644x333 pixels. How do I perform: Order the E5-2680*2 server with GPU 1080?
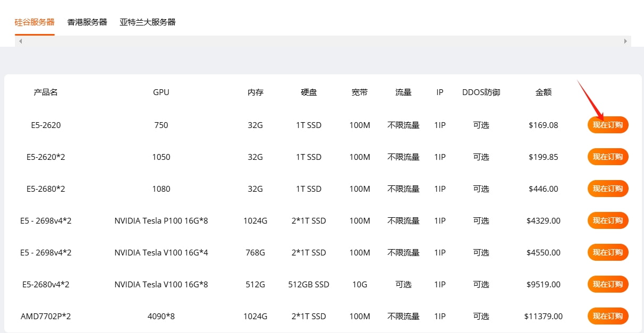coord(608,189)
